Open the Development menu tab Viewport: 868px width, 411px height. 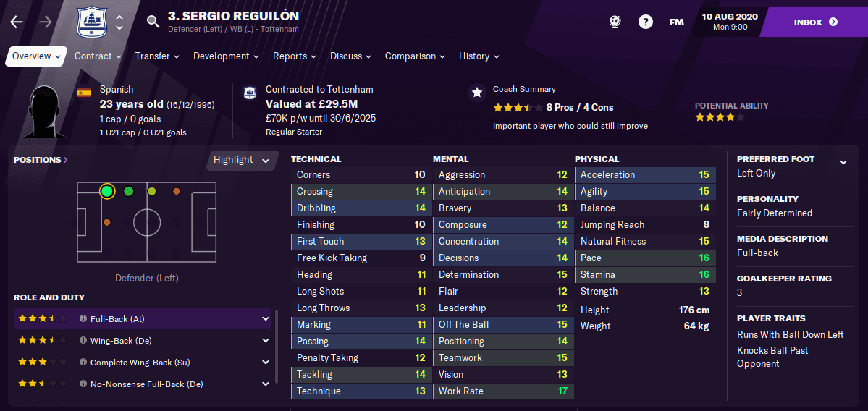[x=225, y=56]
